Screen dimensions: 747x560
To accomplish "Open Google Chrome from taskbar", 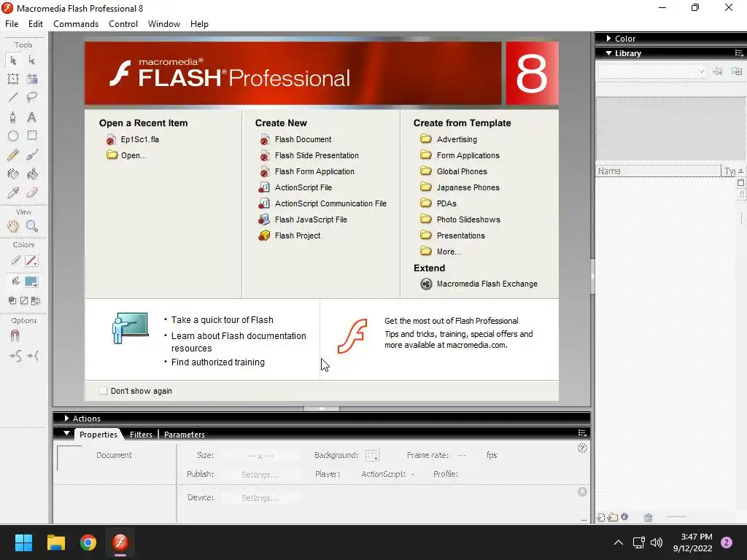I will (88, 542).
